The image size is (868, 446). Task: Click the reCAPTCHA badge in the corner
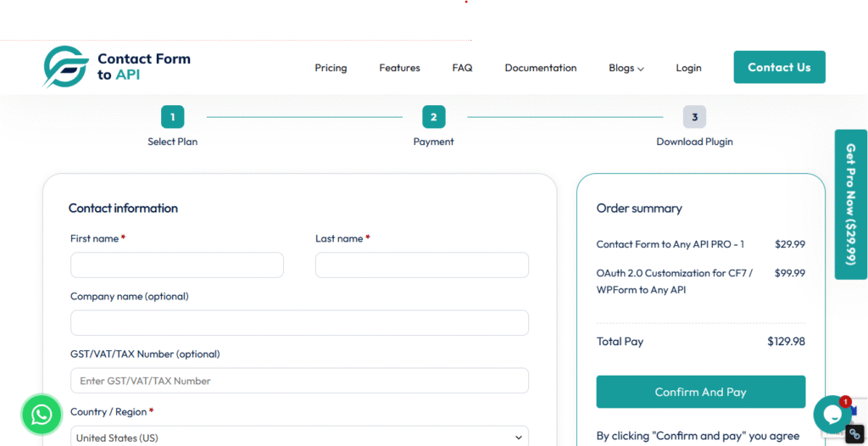click(x=855, y=433)
